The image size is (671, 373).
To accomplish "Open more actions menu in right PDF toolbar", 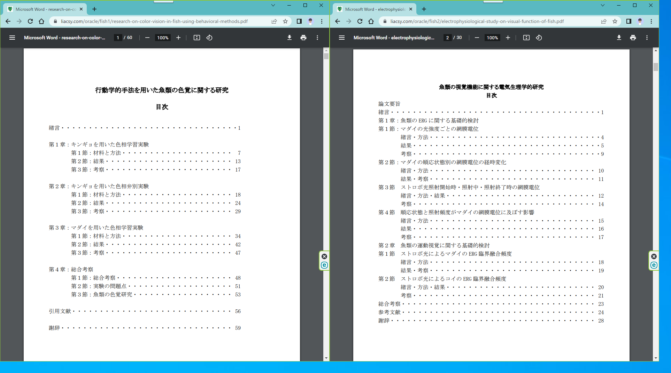I will pyautogui.click(x=647, y=38).
